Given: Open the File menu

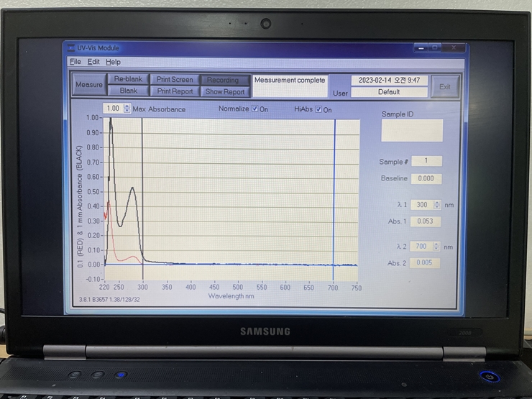Looking at the screenshot, I should [x=75, y=62].
